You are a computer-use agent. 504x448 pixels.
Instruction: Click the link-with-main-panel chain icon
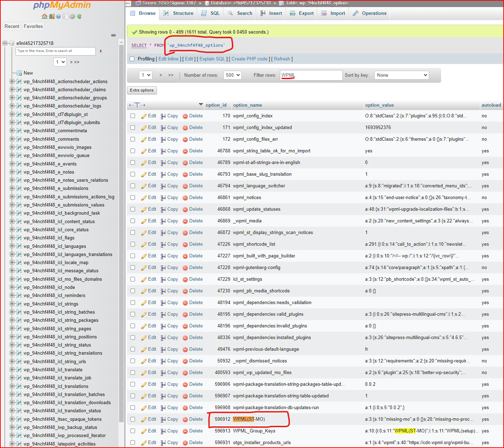pos(113,35)
